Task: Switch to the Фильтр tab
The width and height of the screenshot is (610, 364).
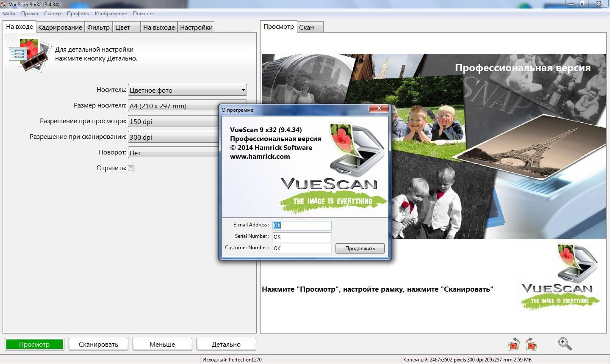Action: click(x=98, y=28)
